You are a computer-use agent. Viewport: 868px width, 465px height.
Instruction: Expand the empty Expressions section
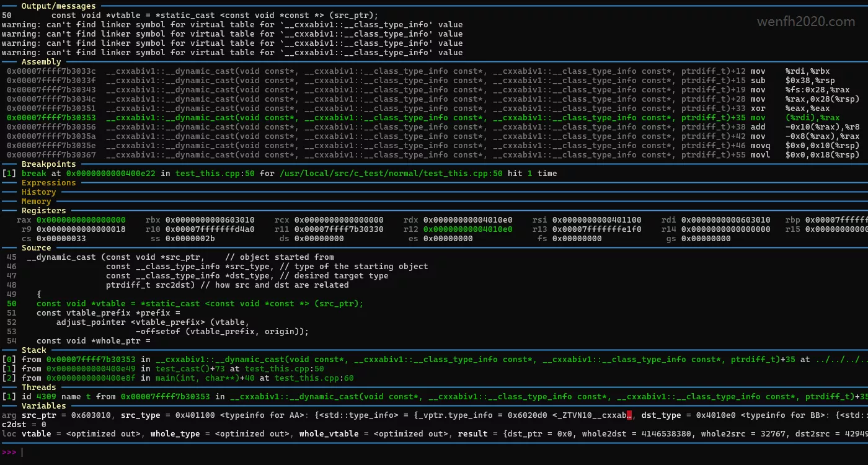pos(48,183)
